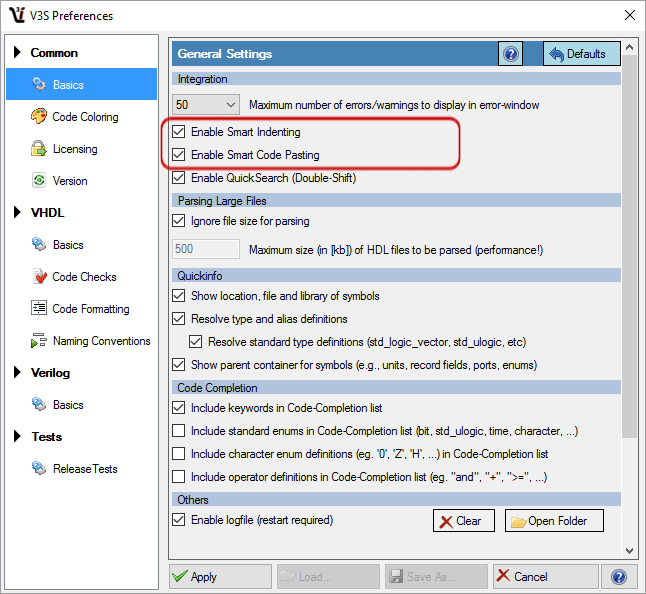Collapse the Verilog tree section
Screen dimensions: 646x594
[17, 372]
